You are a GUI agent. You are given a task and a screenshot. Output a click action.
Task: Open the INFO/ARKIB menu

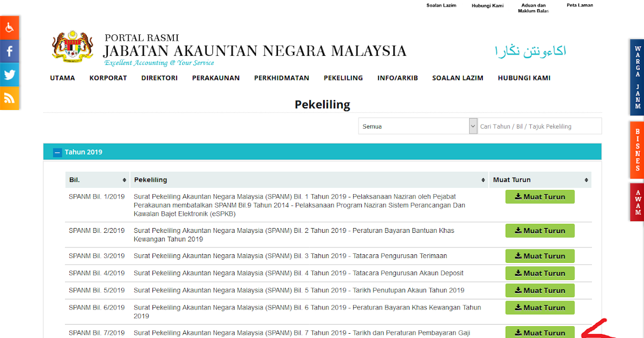point(398,78)
